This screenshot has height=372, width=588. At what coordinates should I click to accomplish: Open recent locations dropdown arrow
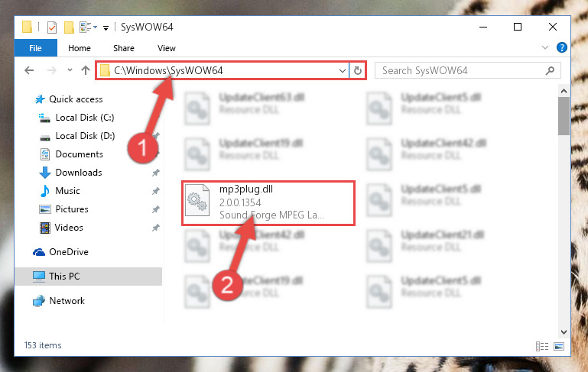tap(70, 70)
